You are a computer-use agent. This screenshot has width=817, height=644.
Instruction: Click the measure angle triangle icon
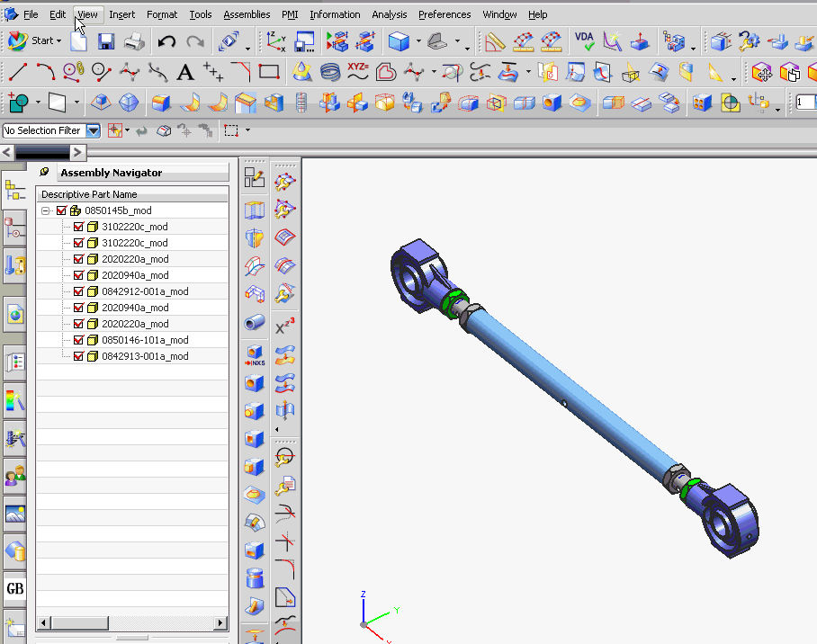[494, 41]
